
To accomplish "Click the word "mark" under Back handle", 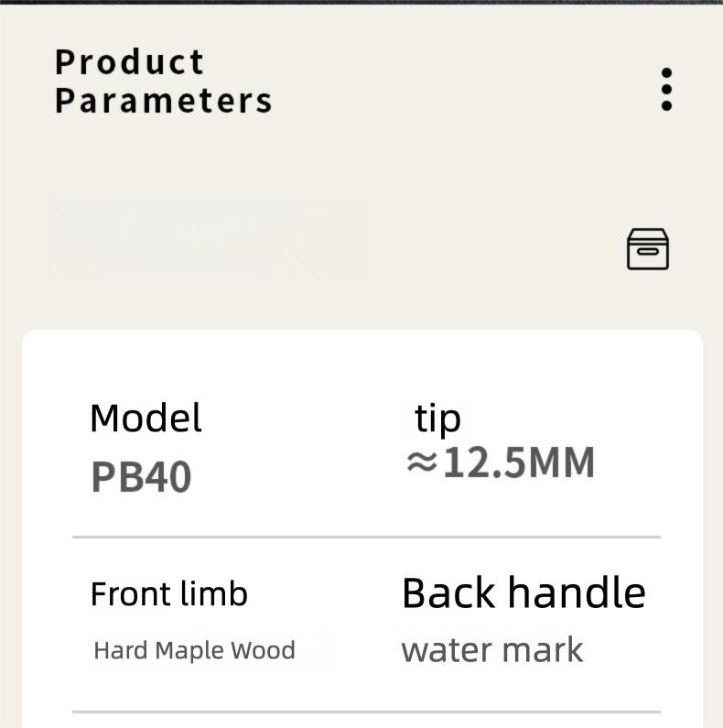I will (540, 651).
